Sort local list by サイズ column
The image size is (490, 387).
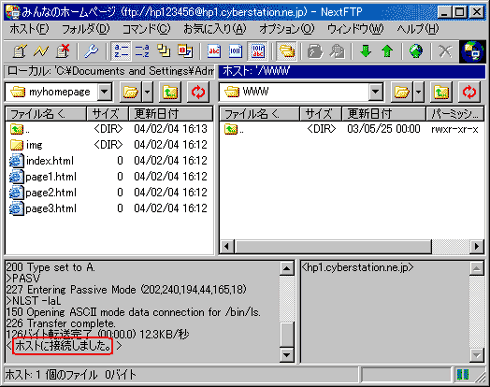tap(107, 114)
